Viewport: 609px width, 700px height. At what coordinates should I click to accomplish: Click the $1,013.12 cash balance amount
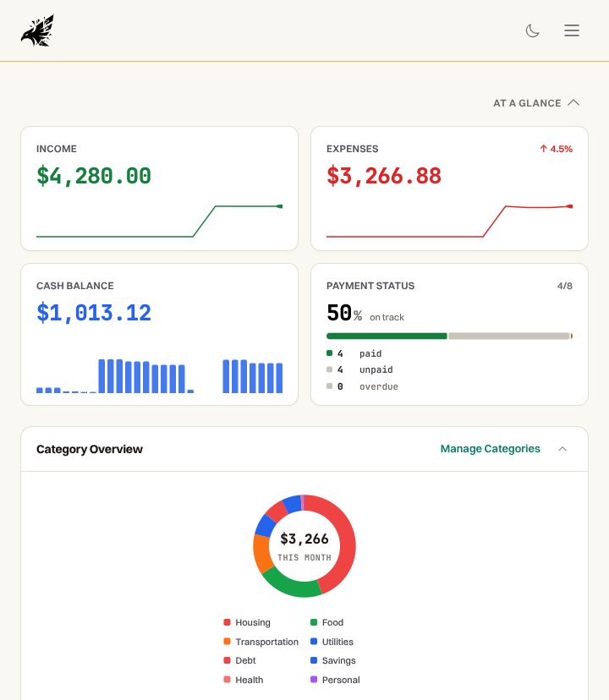tap(94, 313)
